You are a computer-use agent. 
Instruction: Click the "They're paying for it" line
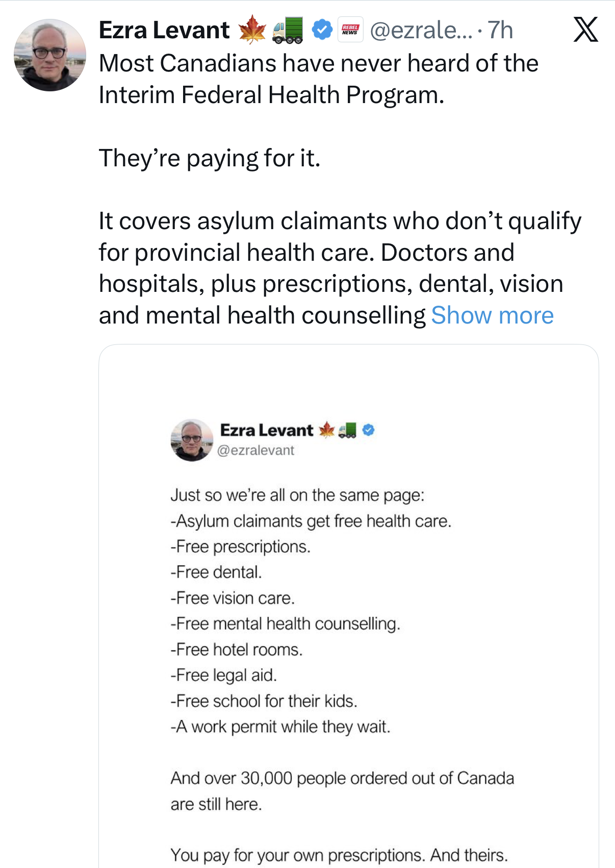(x=210, y=158)
